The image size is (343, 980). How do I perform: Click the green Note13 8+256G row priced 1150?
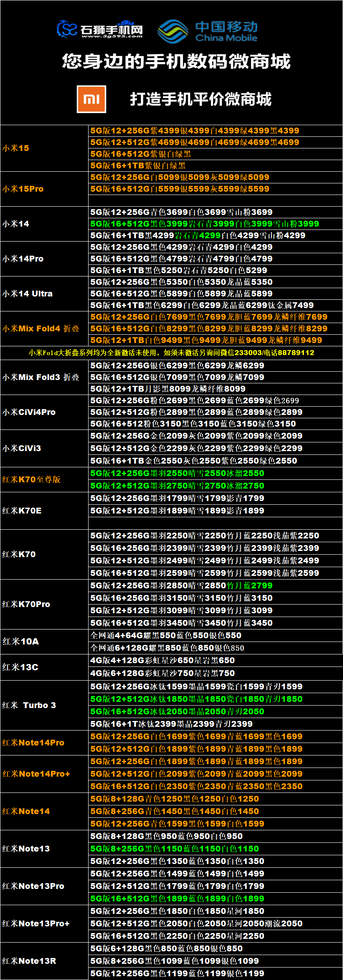point(215,849)
